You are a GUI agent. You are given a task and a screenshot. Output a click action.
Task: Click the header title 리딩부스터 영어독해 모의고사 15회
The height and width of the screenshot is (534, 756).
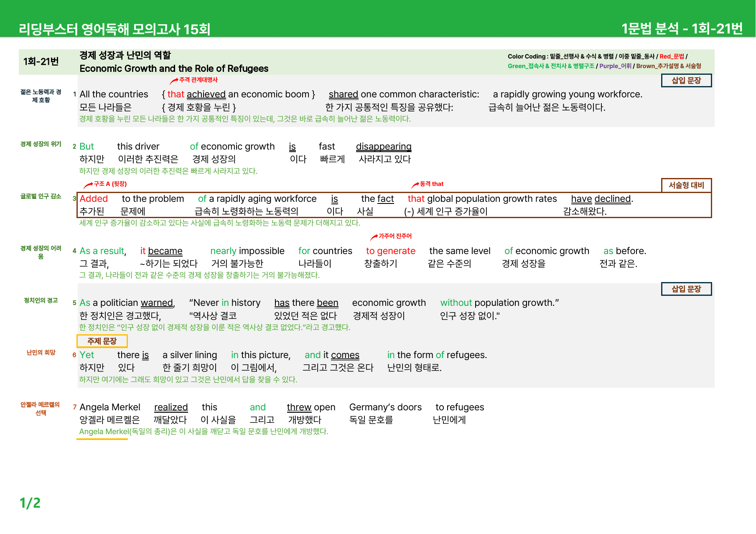pyautogui.click(x=115, y=29)
